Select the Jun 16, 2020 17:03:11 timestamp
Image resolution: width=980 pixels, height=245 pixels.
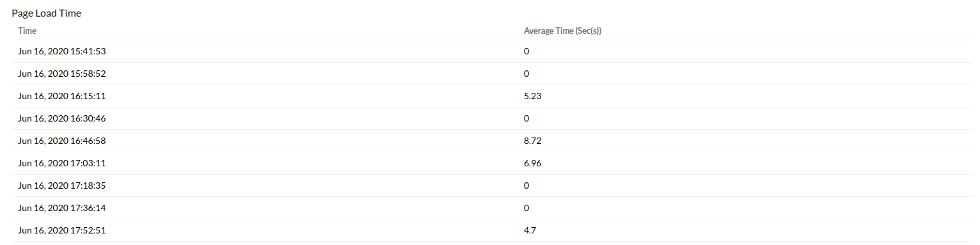(x=61, y=163)
